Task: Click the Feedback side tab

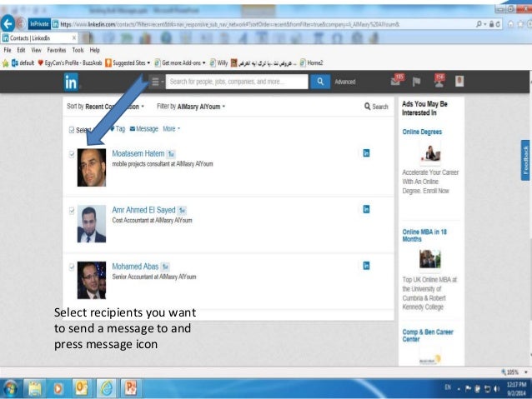Action: (x=525, y=160)
